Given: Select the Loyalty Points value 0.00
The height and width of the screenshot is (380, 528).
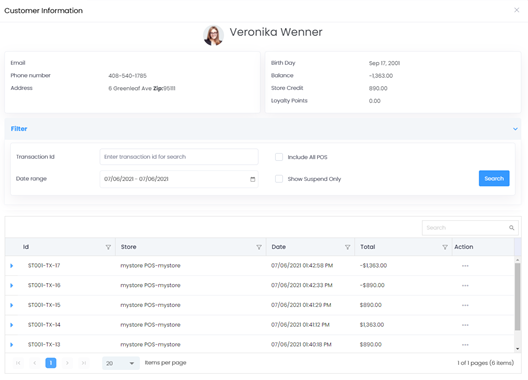Looking at the screenshot, I should tap(374, 101).
